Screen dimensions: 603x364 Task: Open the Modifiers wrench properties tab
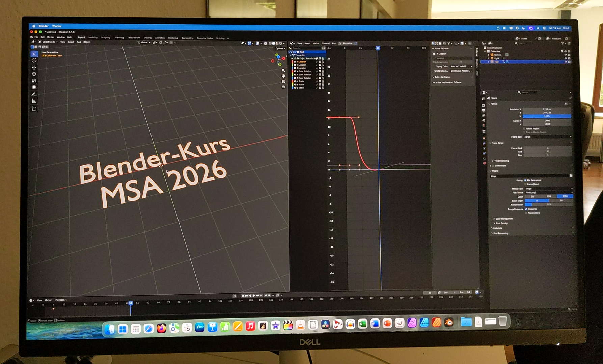point(484,143)
